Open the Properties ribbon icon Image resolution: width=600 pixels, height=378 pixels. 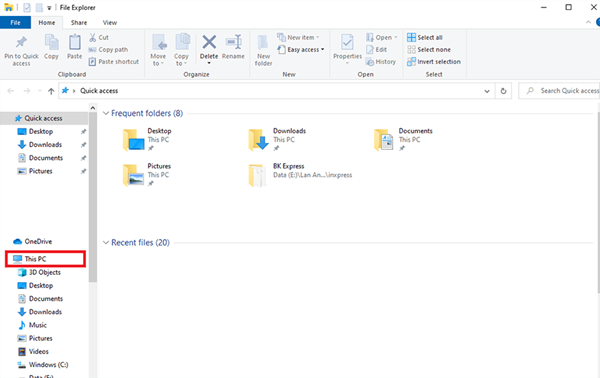(347, 42)
